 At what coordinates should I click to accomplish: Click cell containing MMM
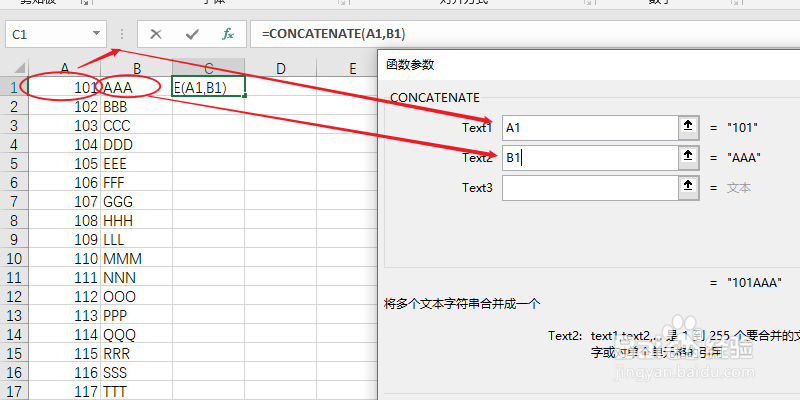(x=137, y=258)
